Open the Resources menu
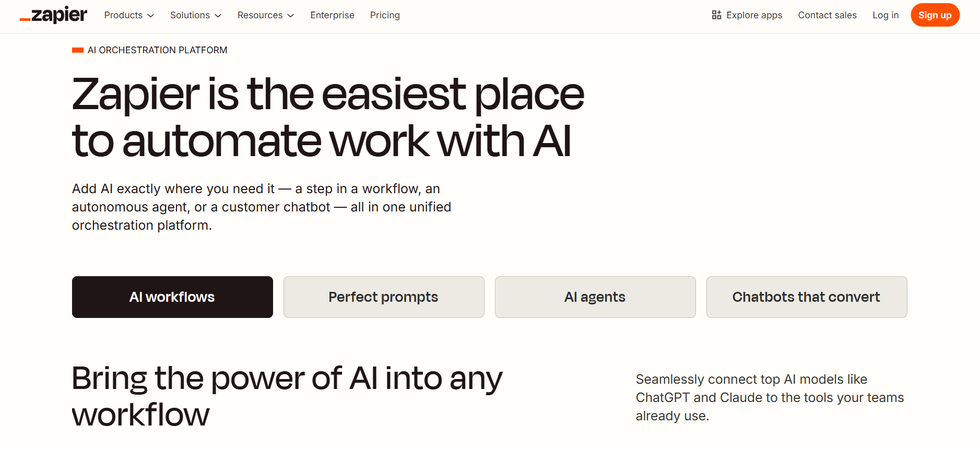This screenshot has height=449, width=980. (x=266, y=15)
